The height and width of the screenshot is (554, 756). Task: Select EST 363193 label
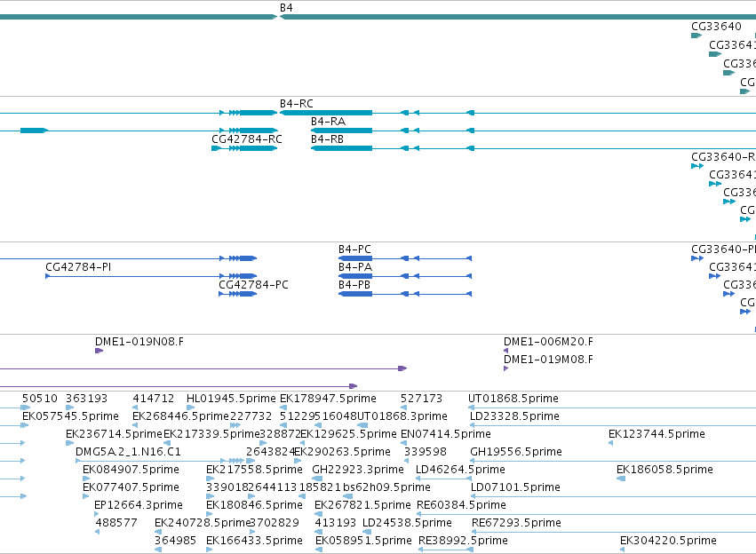87,399
